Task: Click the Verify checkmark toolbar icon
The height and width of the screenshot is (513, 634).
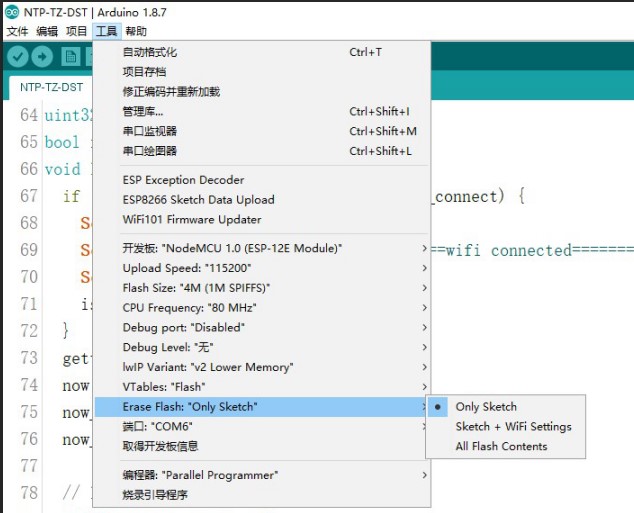Action: [x=17, y=56]
